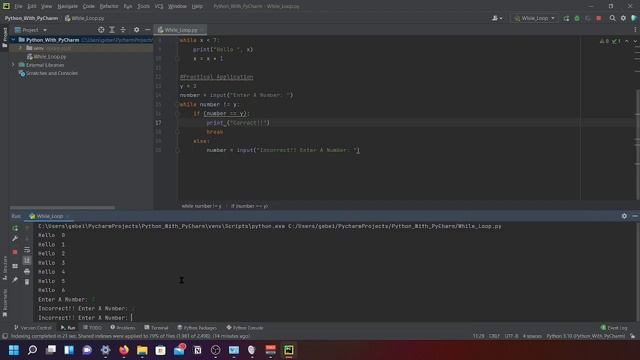
Task: Collapse the Python_With_PyCharm root folder
Action: pyautogui.click(x=13, y=40)
